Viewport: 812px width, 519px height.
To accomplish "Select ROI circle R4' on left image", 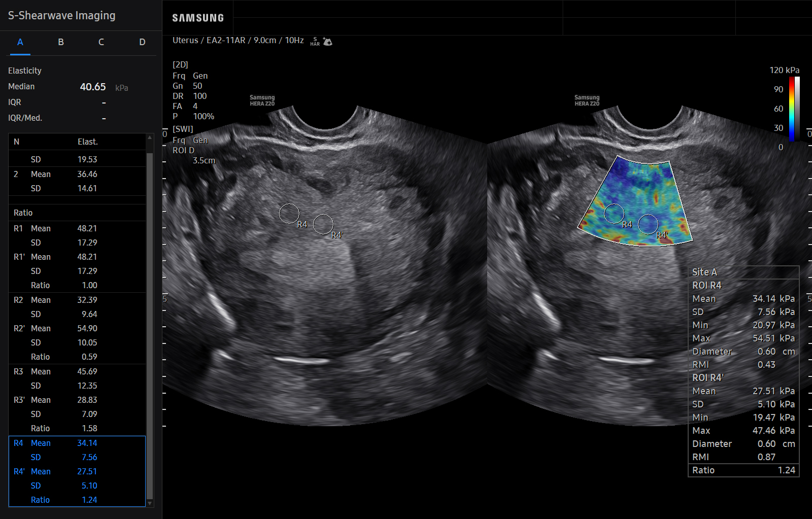I will [323, 224].
